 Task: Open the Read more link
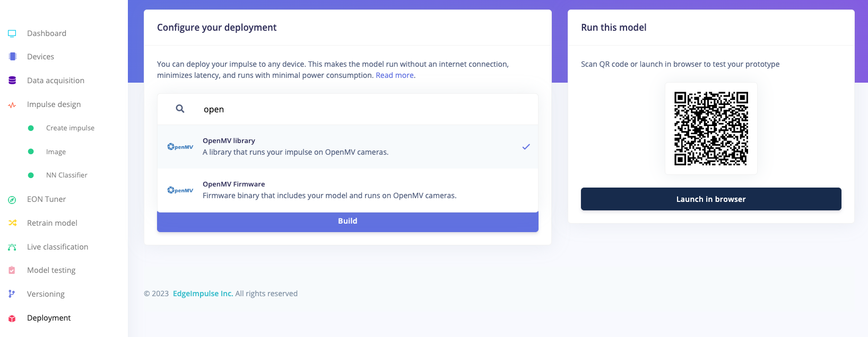[395, 75]
